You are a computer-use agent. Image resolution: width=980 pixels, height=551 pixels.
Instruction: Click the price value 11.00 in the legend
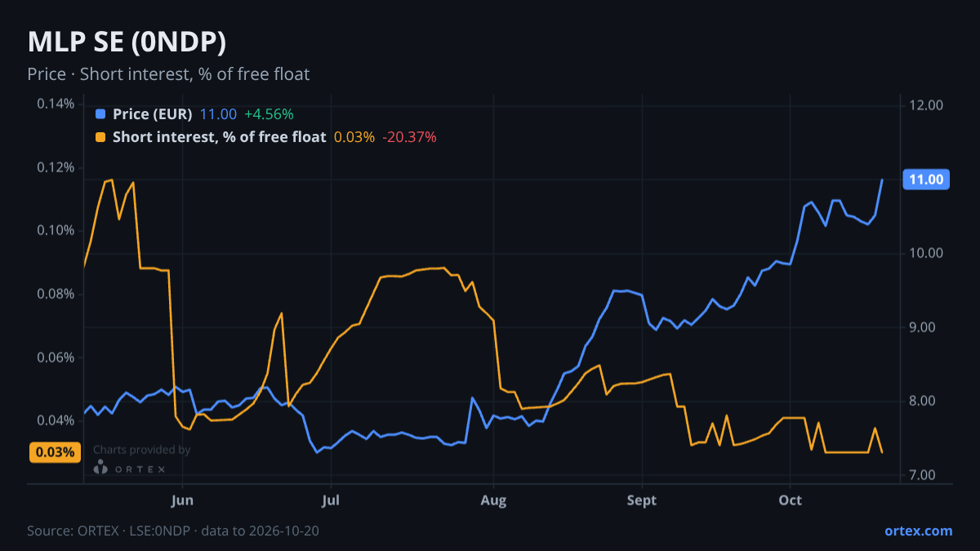pos(218,114)
